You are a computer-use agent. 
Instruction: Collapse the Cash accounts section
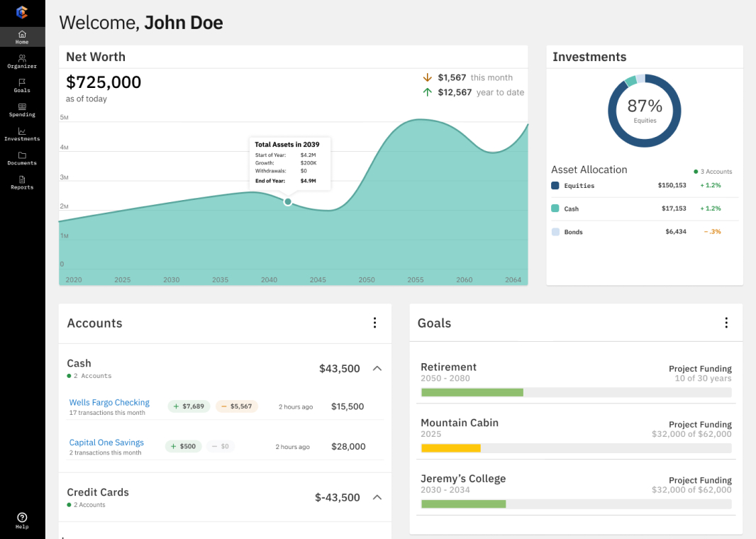(x=377, y=369)
